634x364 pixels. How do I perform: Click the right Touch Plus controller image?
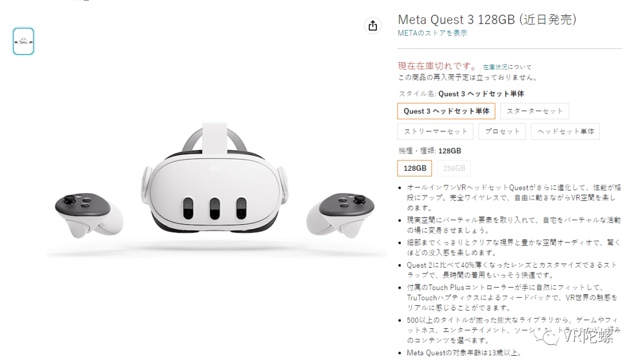coord(340,214)
